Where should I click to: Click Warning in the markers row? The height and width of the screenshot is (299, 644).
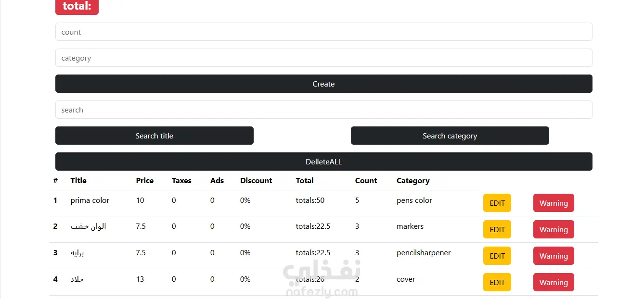point(553,230)
